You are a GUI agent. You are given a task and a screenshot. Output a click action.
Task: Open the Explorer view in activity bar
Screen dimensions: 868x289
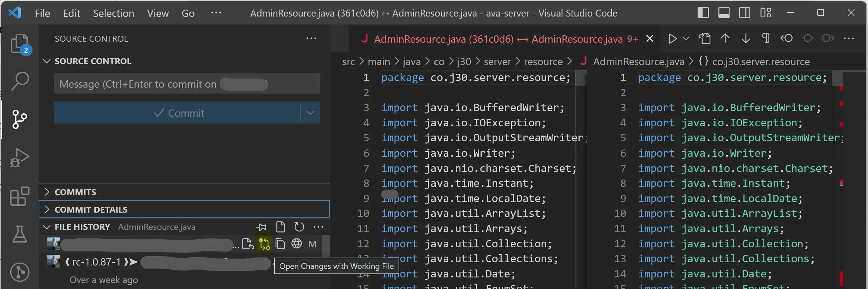tap(19, 44)
